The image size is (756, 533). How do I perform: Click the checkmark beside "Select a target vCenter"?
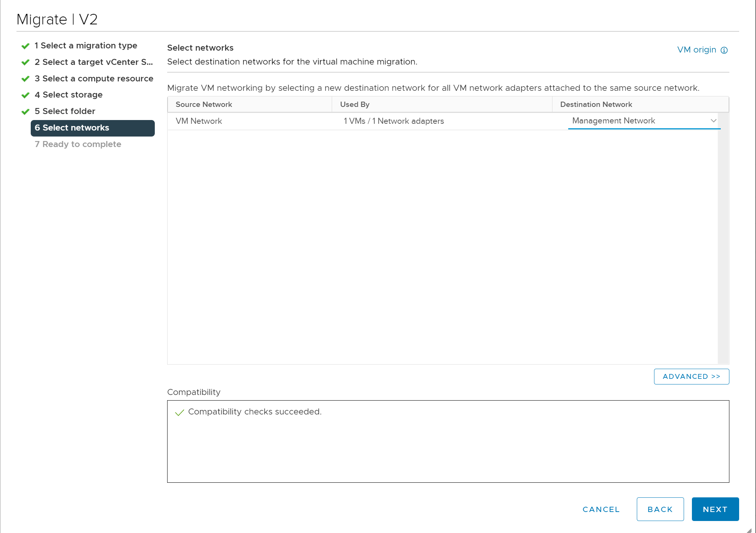tap(25, 62)
